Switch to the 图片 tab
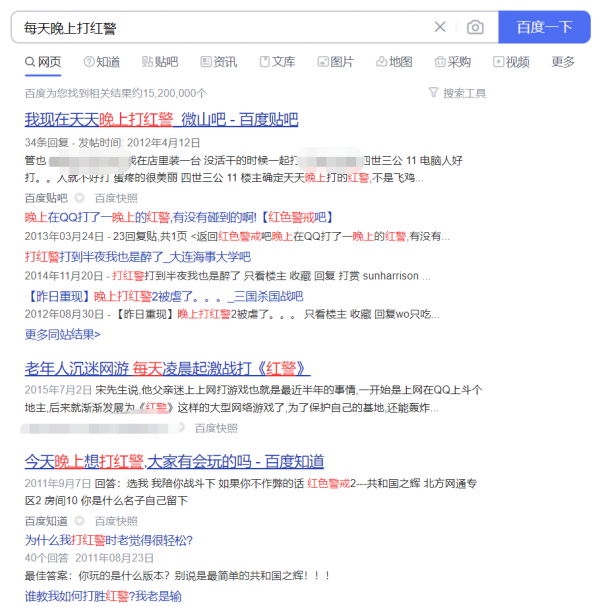Viewport: 600px width, 607px height. (x=336, y=62)
